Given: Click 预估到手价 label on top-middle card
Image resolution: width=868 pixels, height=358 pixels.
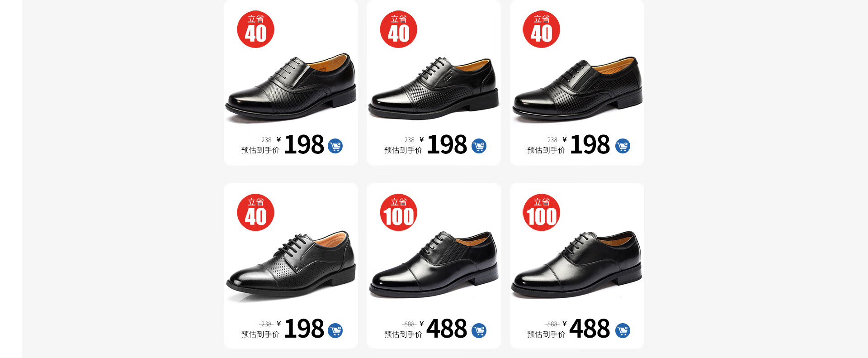Looking at the screenshot, I should pos(403,150).
